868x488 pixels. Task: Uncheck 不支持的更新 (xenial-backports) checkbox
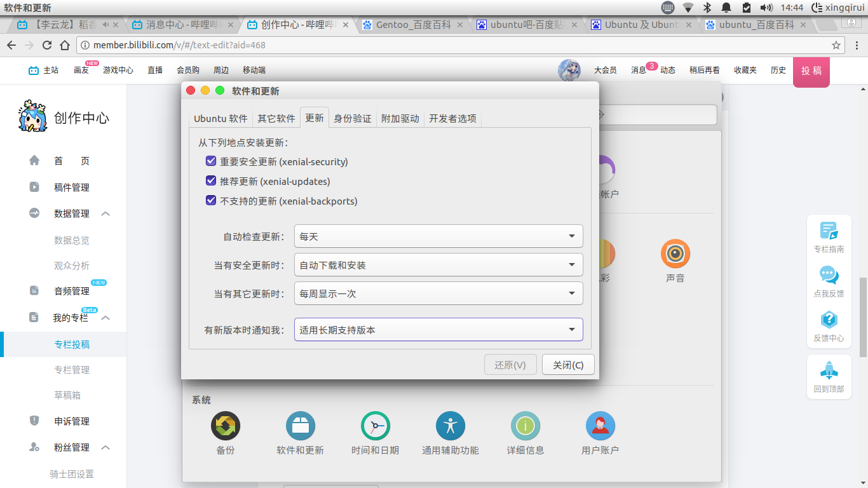click(x=211, y=201)
